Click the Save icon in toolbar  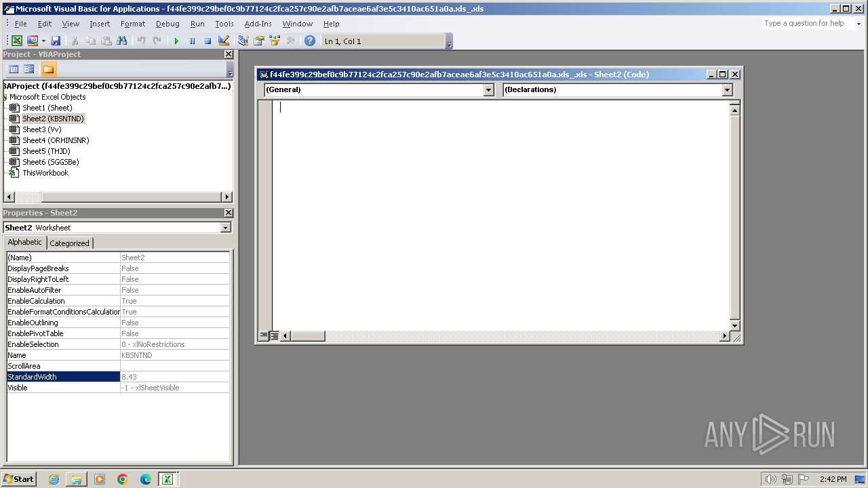(56, 41)
